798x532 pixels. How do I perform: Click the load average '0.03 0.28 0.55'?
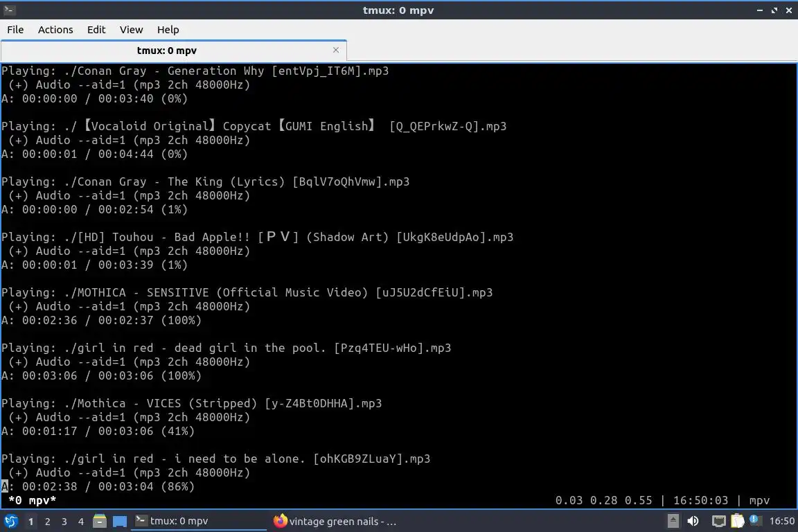pos(603,500)
